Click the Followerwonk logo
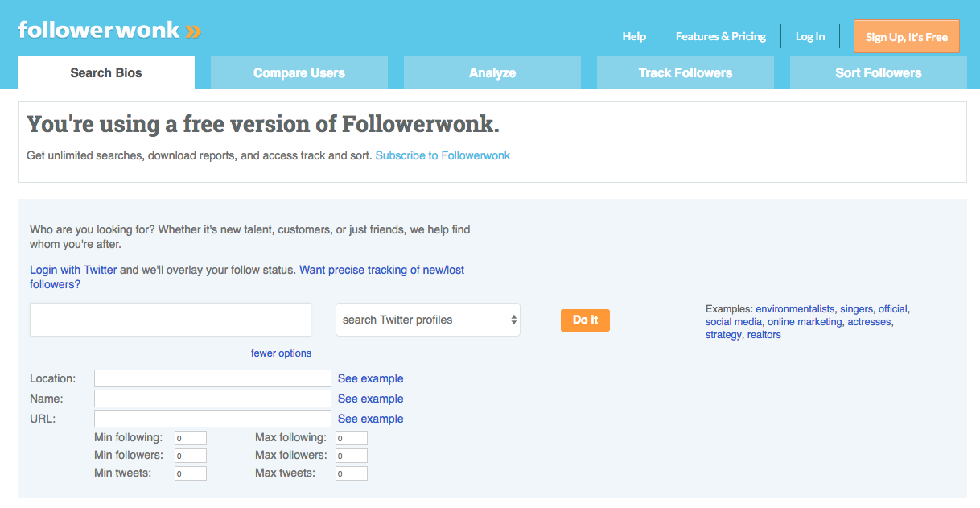This screenshot has height=508, width=980. (x=109, y=31)
